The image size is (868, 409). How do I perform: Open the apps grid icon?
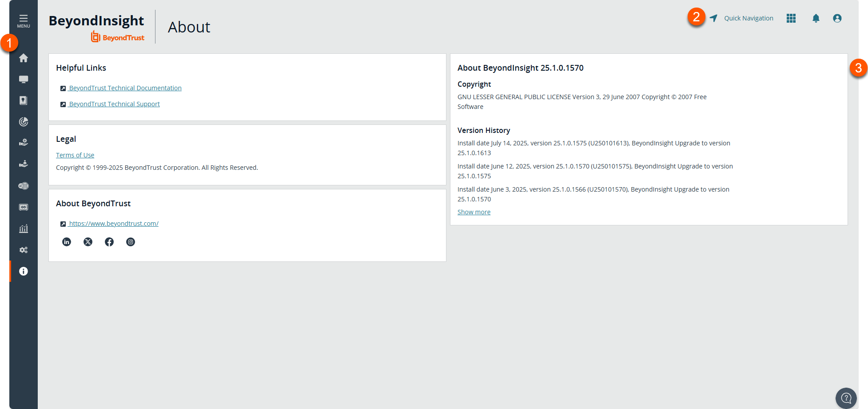pos(791,18)
